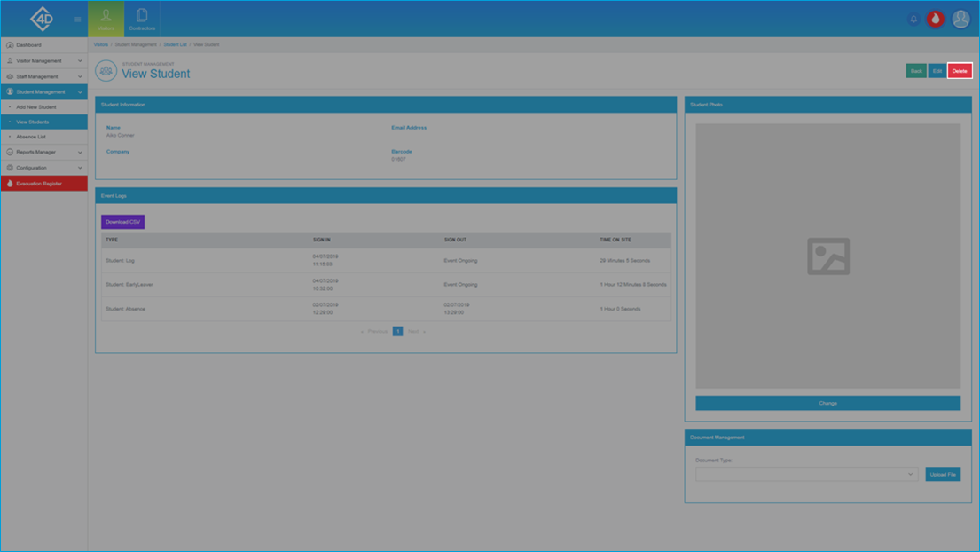
Task: Click the Upload File button
Action: [x=943, y=475]
